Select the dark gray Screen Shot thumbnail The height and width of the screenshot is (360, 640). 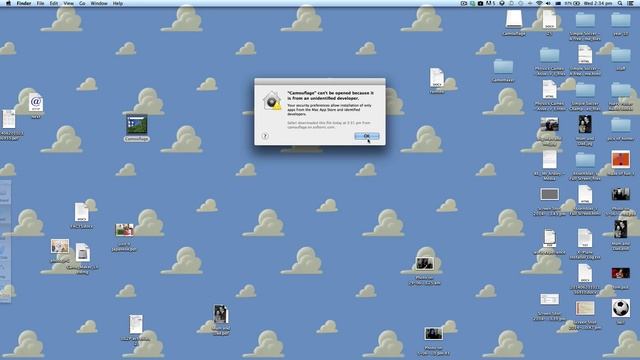[x=549, y=194]
